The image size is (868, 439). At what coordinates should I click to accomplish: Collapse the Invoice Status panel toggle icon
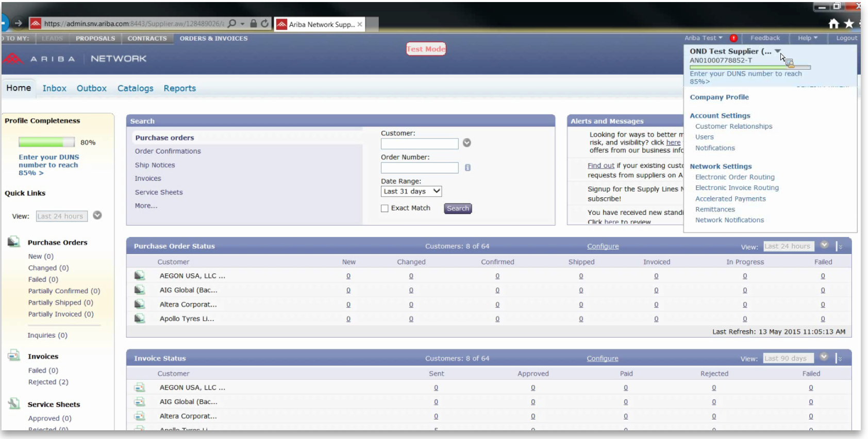[839, 358]
